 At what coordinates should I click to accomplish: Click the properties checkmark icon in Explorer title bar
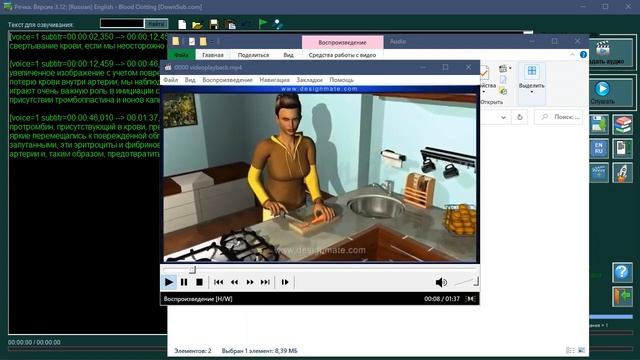click(x=191, y=41)
